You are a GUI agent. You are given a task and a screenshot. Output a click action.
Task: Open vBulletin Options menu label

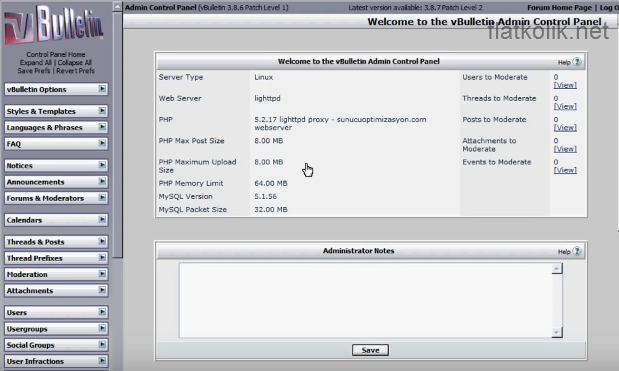click(x=36, y=90)
